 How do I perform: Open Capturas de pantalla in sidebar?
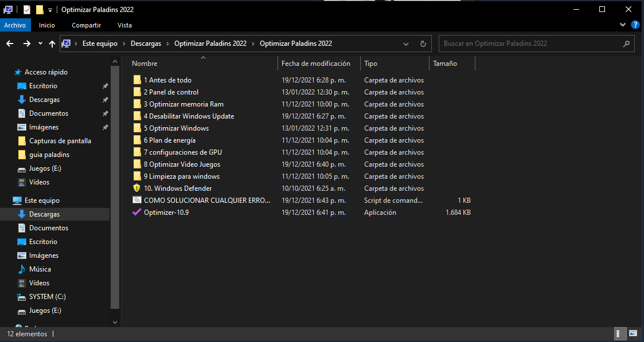60,141
